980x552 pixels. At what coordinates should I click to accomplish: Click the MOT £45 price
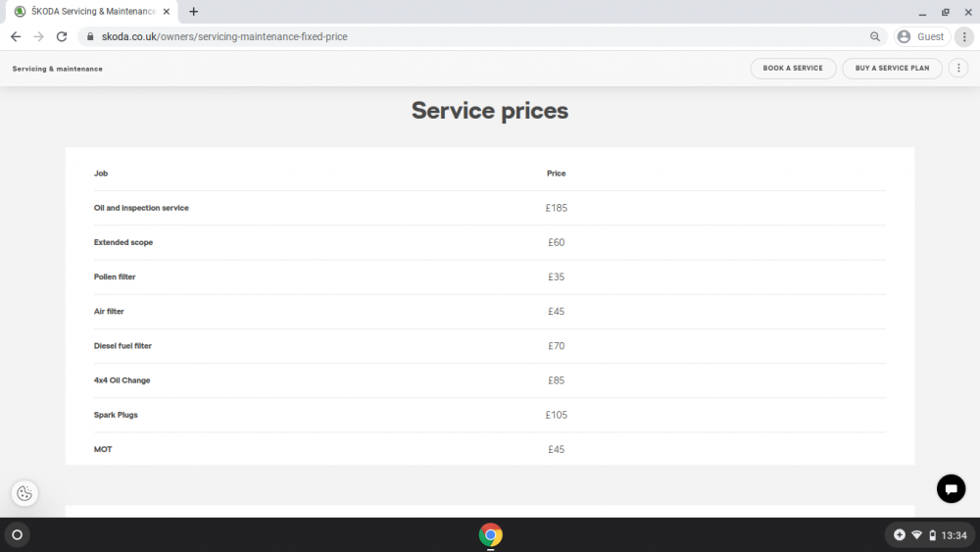pos(557,449)
